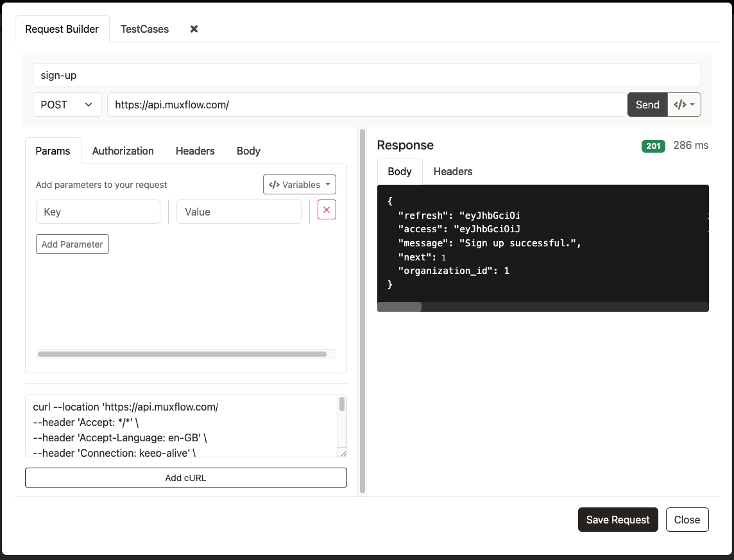Switch to the Authorization tab
Screen dimensions: 734x560
[x=123, y=151]
